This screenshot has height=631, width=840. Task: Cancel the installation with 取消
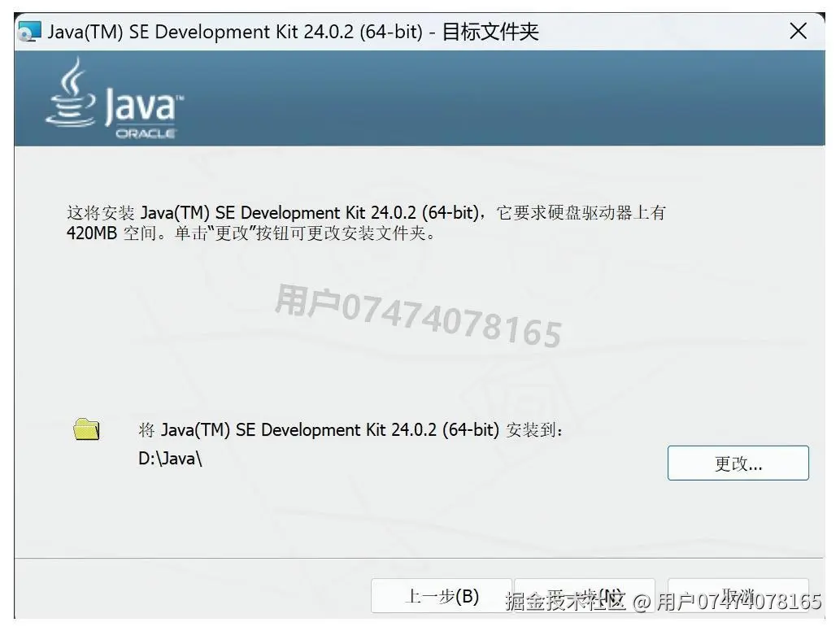tap(738, 596)
